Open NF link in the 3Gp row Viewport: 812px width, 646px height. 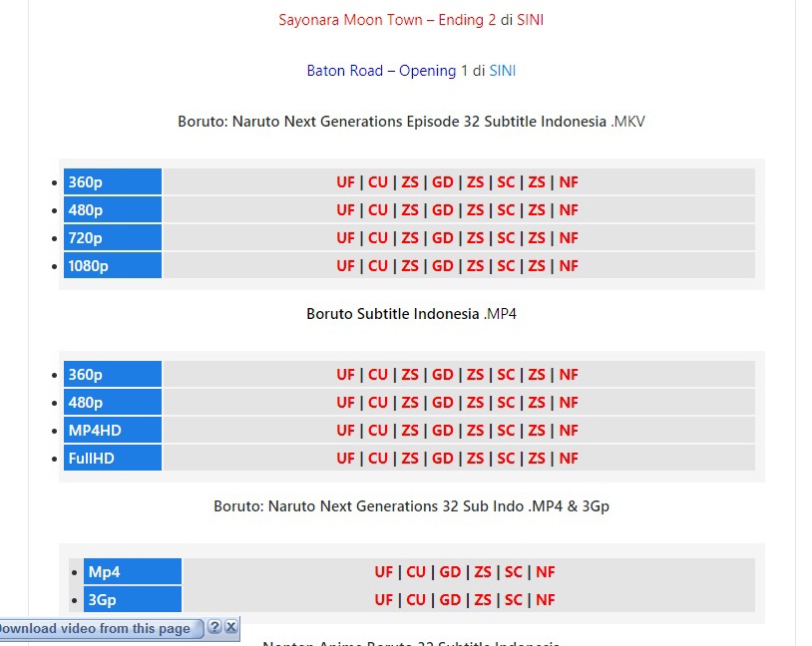click(x=546, y=600)
